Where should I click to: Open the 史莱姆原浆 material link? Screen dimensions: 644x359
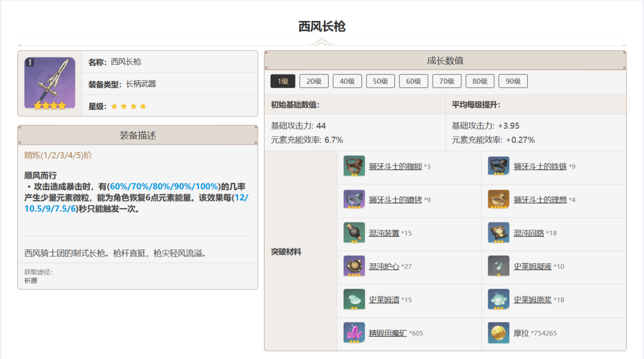point(532,300)
